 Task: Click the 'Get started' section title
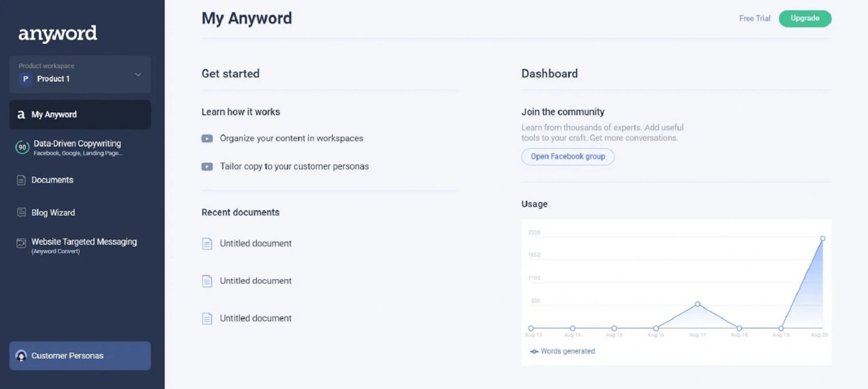point(231,73)
